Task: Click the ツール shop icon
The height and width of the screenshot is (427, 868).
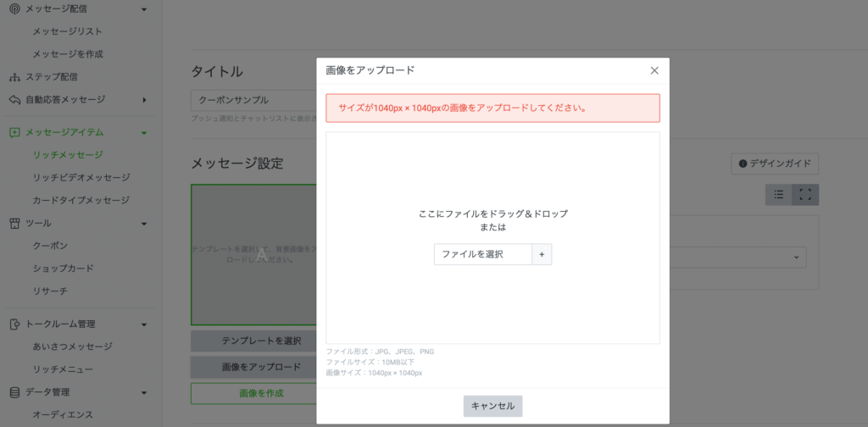Action: point(14,224)
